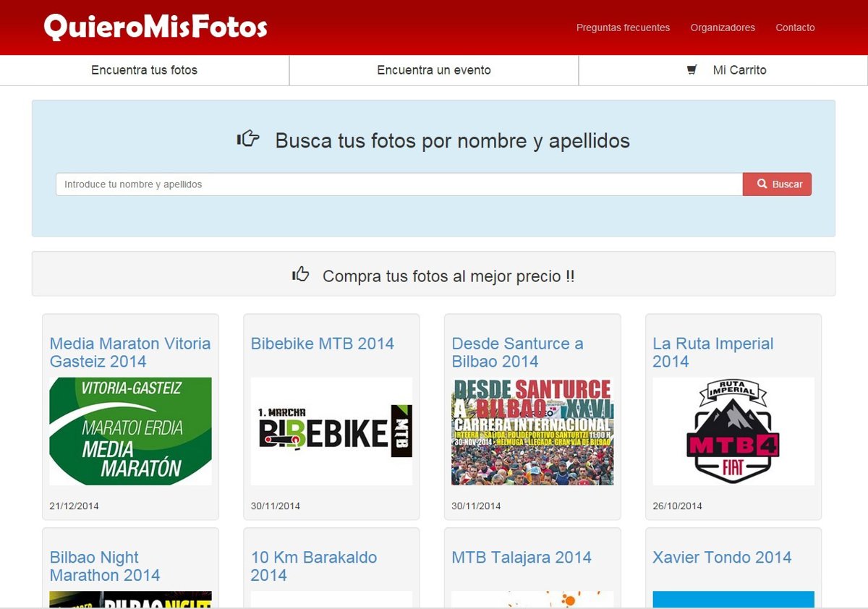Viewport: 868px width, 609px height.
Task: Click the pointing hand icon beside search heading
Action: [x=248, y=139]
